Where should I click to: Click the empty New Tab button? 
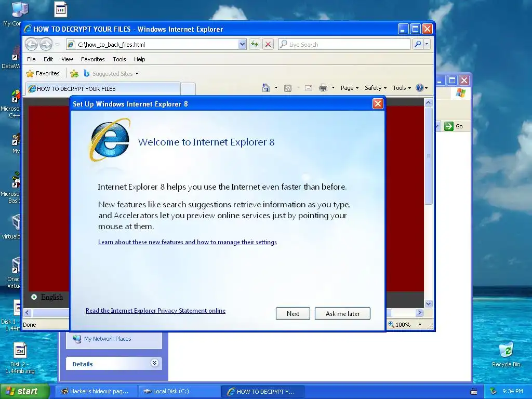pos(188,89)
